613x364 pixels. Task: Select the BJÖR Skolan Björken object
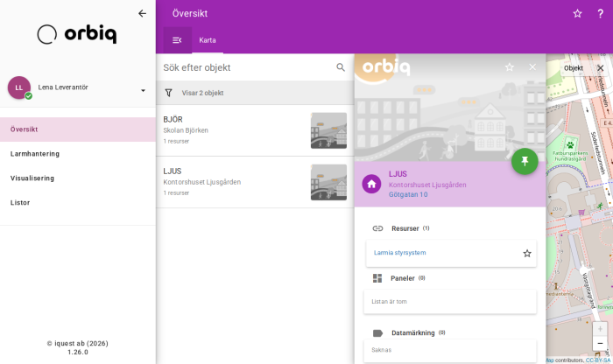tap(255, 130)
